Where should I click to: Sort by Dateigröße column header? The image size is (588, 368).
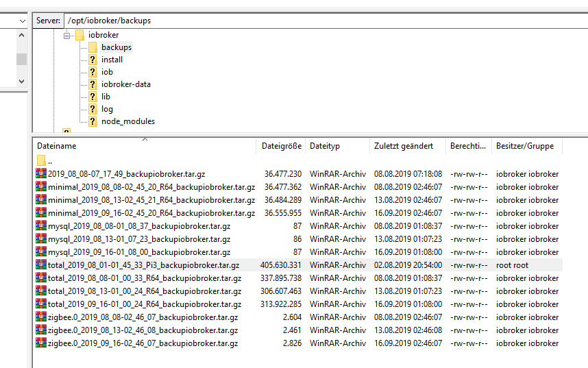[x=281, y=146]
